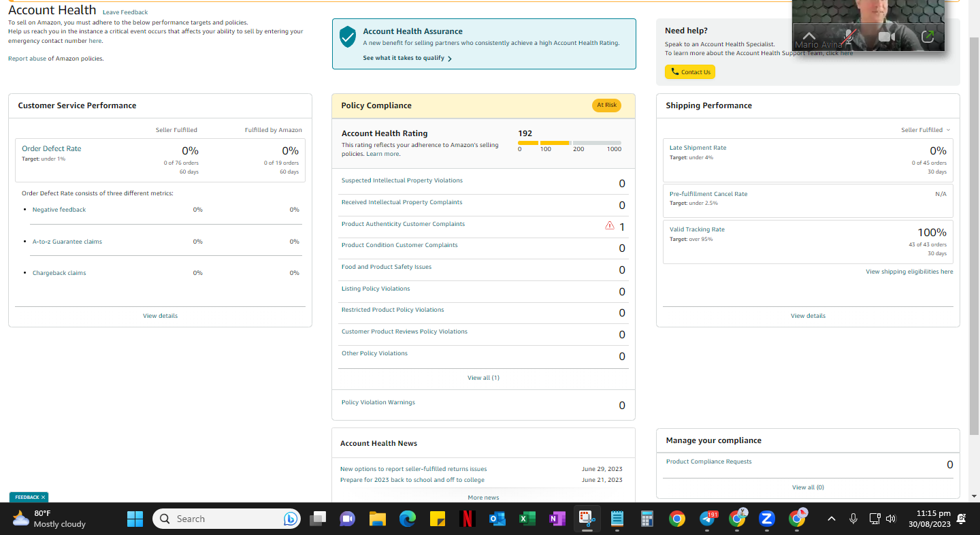Image resolution: width=980 pixels, height=535 pixels.
Task: Open the Teams Chat taskbar icon
Action: coord(347,519)
